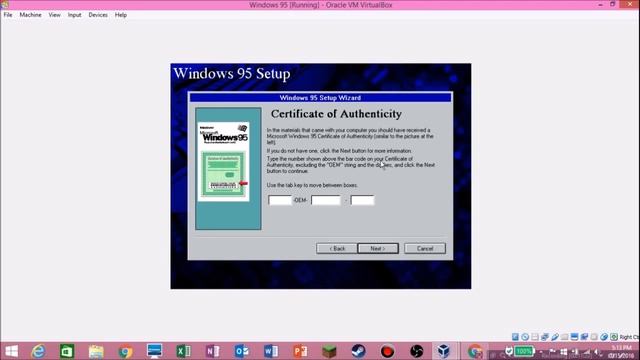Focus the first product key box before OEM
Image resolution: width=640 pixels, height=360 pixels.
280,200
